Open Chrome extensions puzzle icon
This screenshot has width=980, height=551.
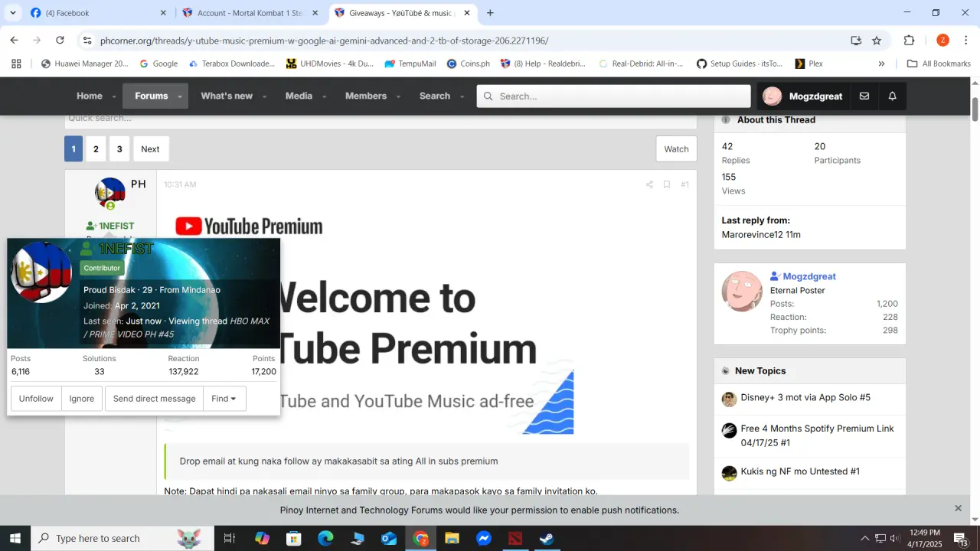910,41
